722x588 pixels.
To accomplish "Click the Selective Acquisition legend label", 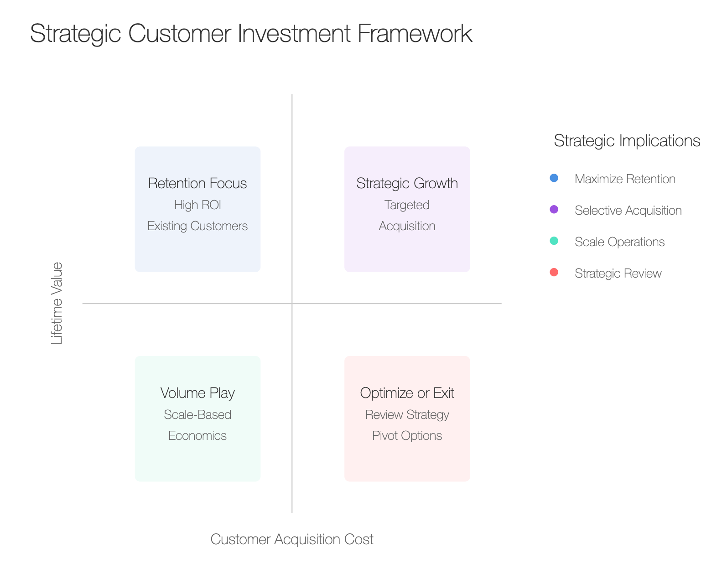I will pyautogui.click(x=628, y=211).
